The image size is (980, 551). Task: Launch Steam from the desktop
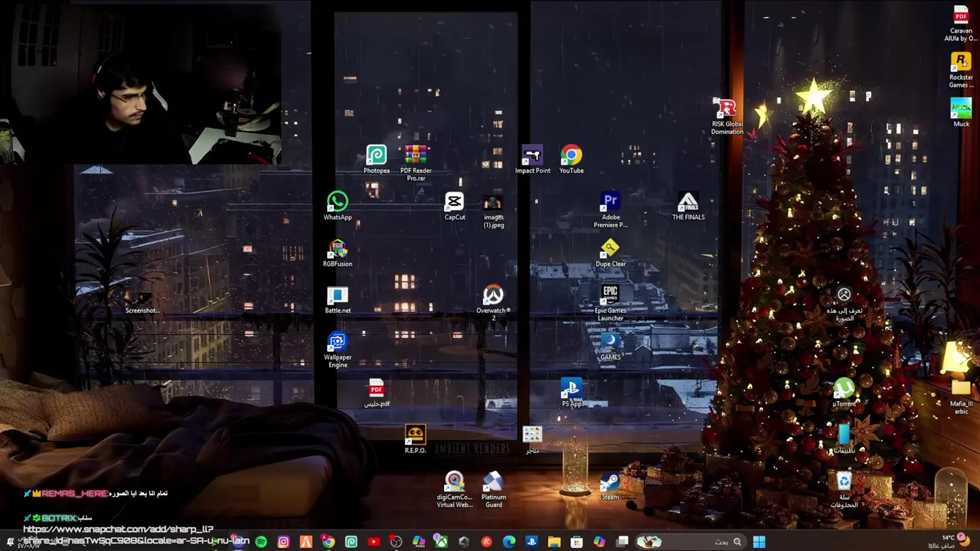coord(610,486)
